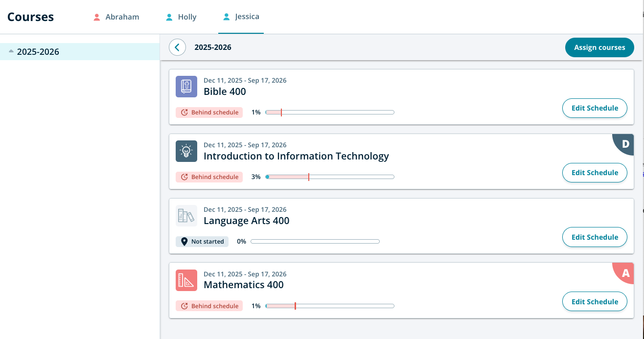Click the Information Technology lightbulb icon
This screenshot has height=339, width=644.
tap(186, 151)
